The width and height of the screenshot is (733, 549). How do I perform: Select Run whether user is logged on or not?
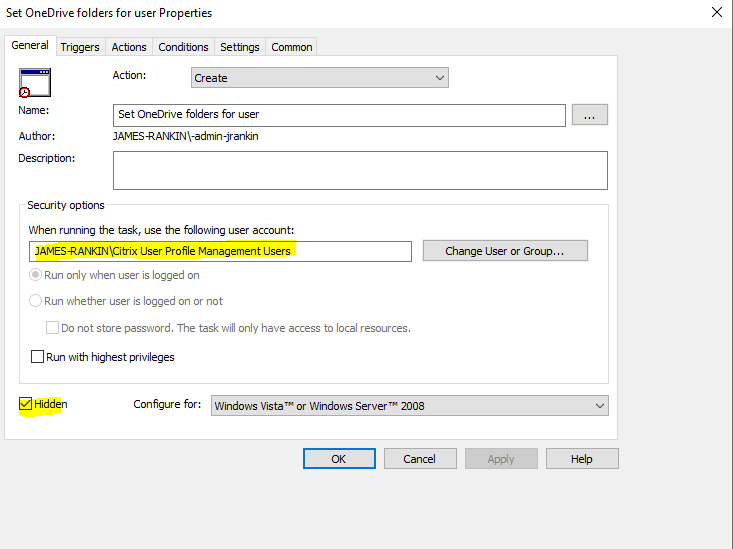[36, 301]
